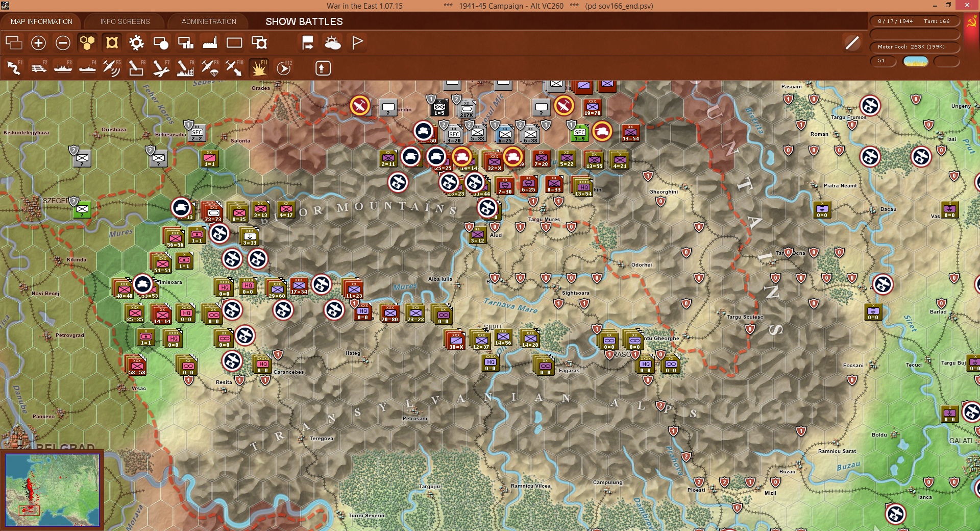Select the SEC unit labeled 2=2
Image resolution: width=980 pixels, height=531 pixels.
[197, 133]
